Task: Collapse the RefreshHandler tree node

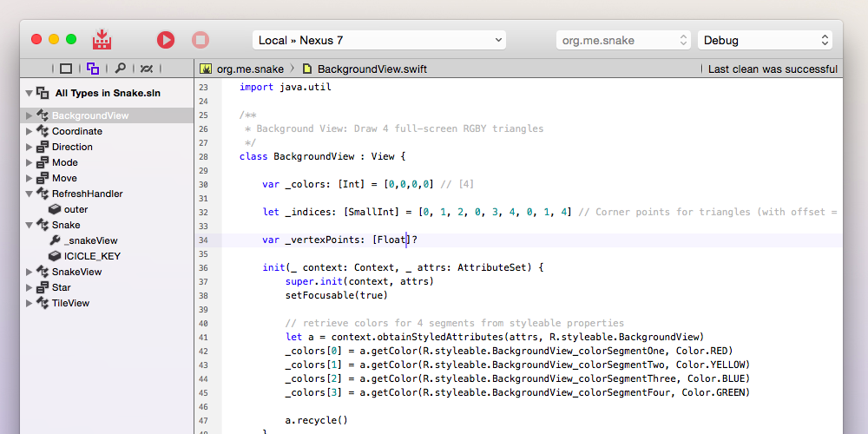Action: coord(29,194)
